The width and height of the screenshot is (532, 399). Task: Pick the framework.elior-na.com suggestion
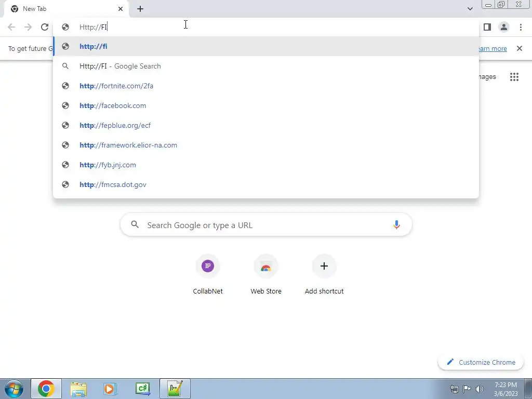point(266,145)
